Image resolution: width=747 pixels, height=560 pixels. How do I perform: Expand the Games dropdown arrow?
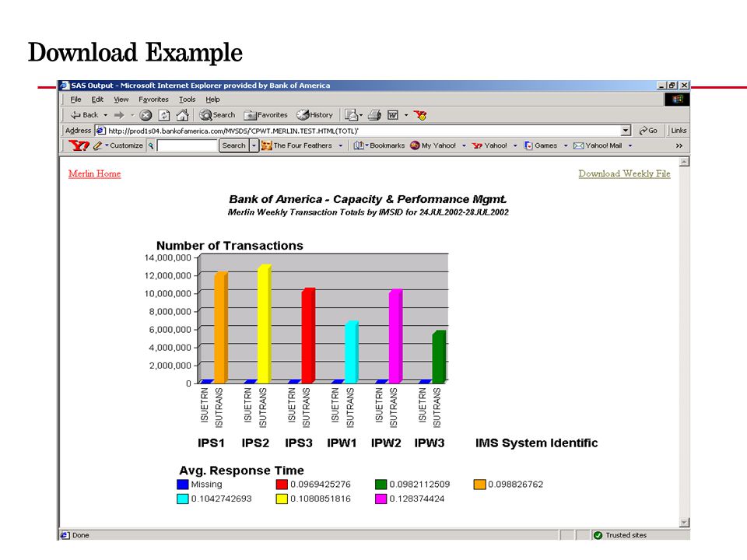pos(566,145)
